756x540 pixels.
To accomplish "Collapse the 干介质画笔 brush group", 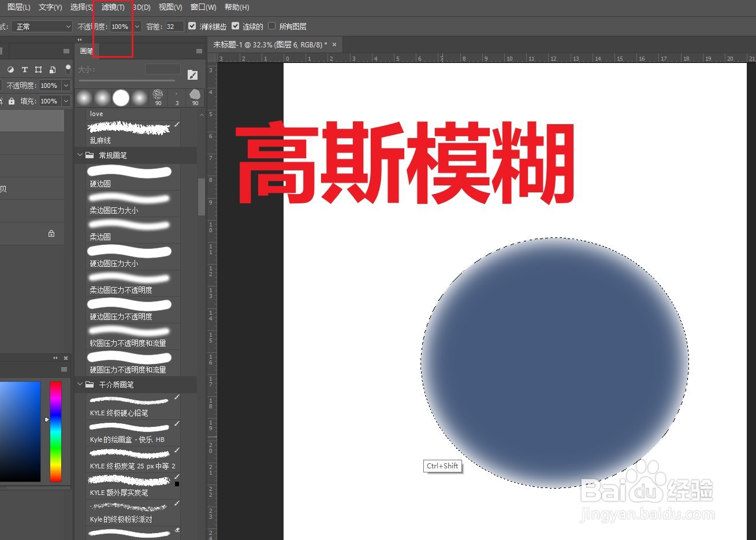I will pos(80,384).
